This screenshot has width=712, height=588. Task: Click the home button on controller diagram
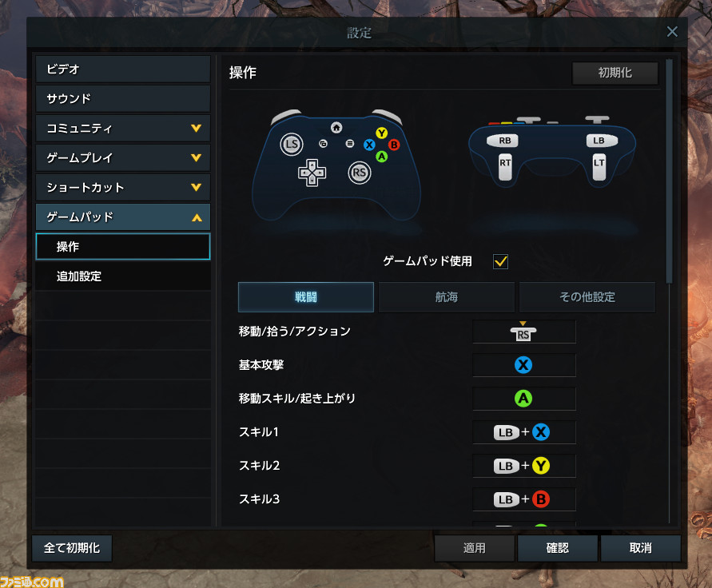[x=336, y=128]
